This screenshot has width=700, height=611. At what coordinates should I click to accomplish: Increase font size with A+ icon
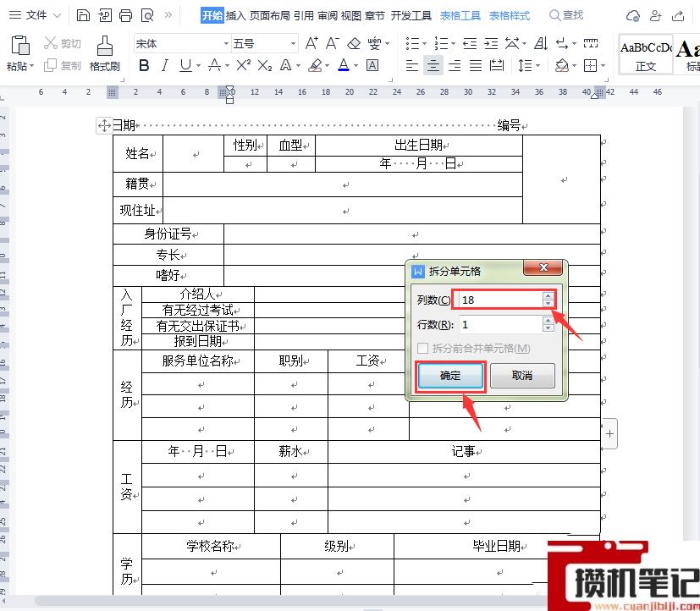point(311,43)
